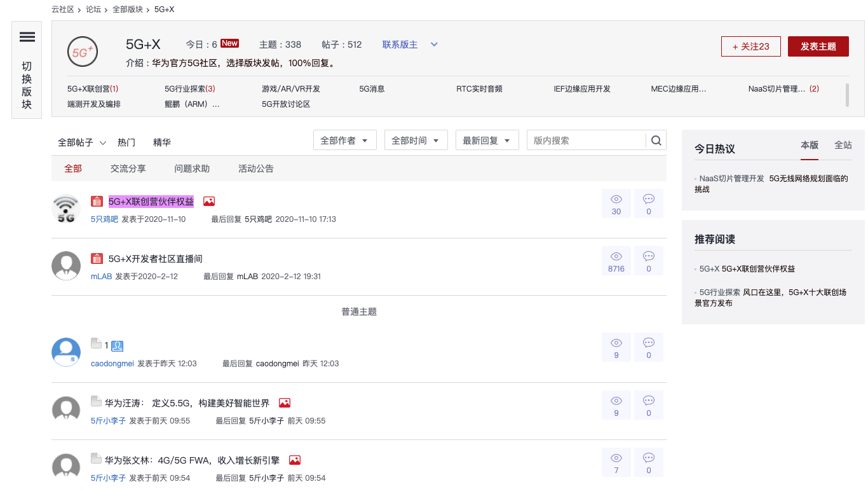Click the replies icon in caodongmei's post row
The height and width of the screenshot is (496, 868).
coord(649,343)
